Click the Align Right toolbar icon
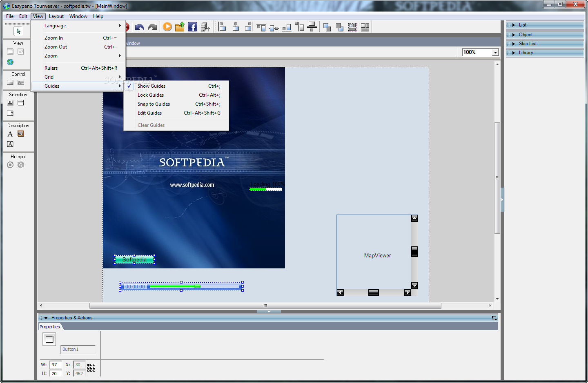Screen dimensions: 588x383 [x=248, y=27]
